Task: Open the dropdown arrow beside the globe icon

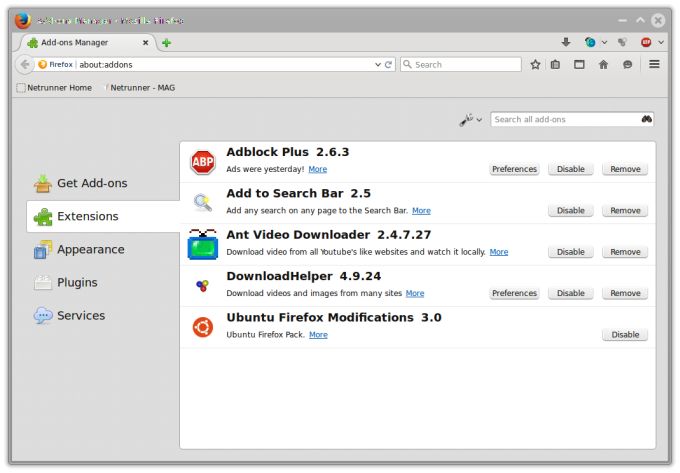Action: [x=604, y=42]
